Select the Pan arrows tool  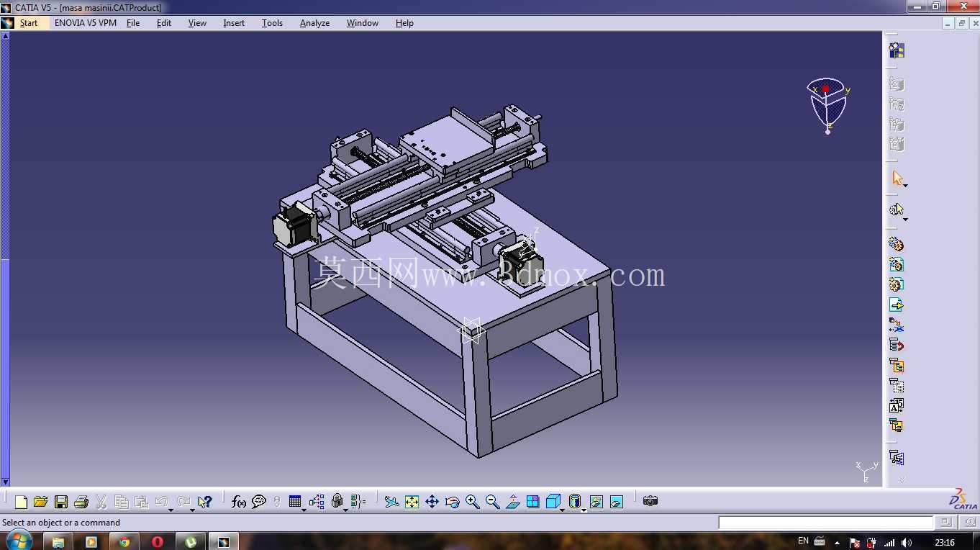point(432,502)
